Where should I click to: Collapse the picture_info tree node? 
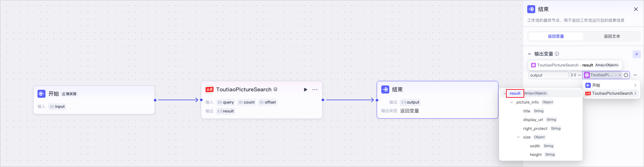point(512,102)
